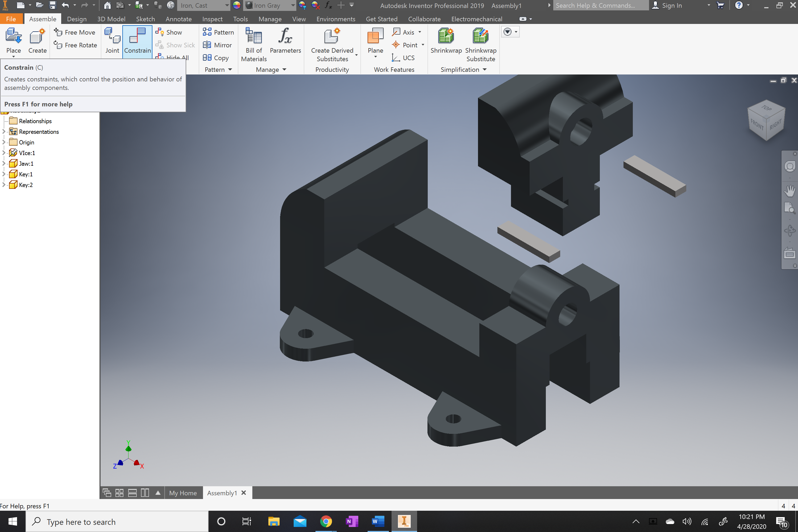Expand the Origin folder node
798x532 pixels.
[4, 142]
